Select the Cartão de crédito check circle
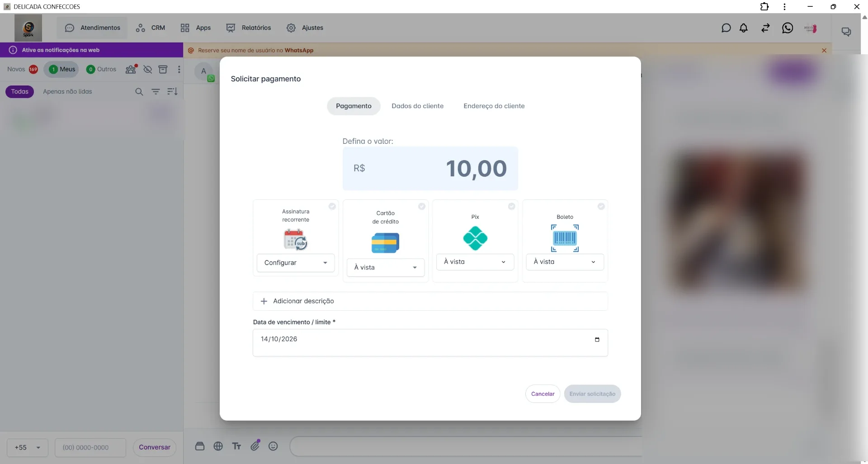The image size is (868, 464). click(422, 206)
